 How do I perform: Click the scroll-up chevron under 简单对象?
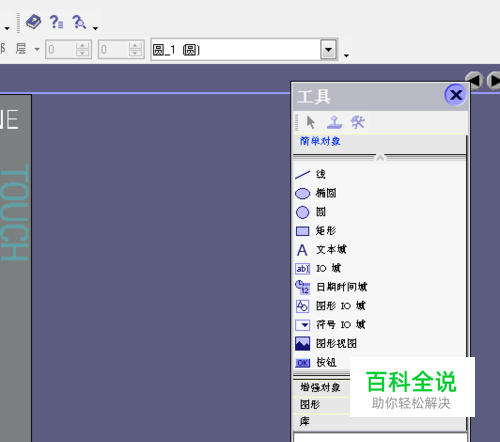(x=380, y=158)
